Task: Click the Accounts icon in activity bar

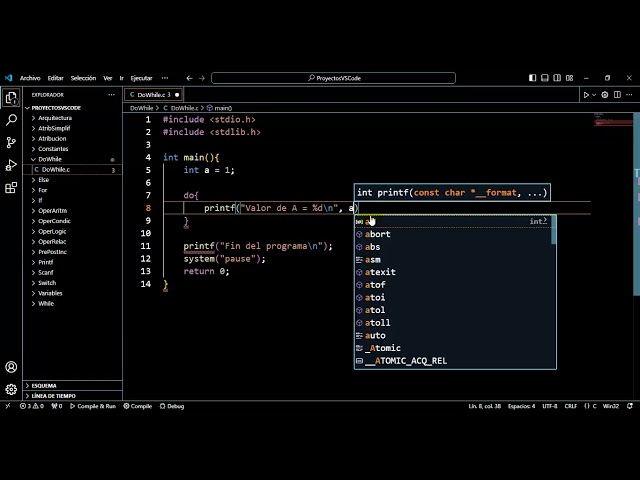Action: point(11,367)
